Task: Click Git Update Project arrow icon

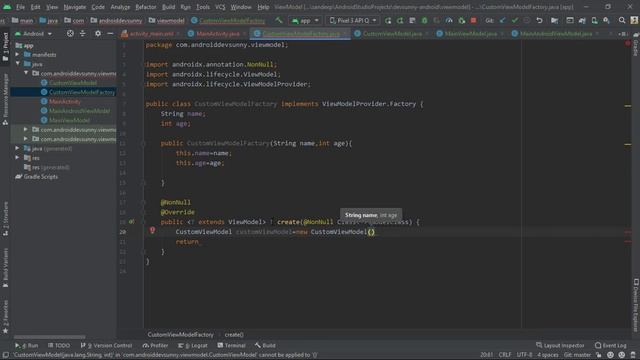Action: (x=502, y=20)
